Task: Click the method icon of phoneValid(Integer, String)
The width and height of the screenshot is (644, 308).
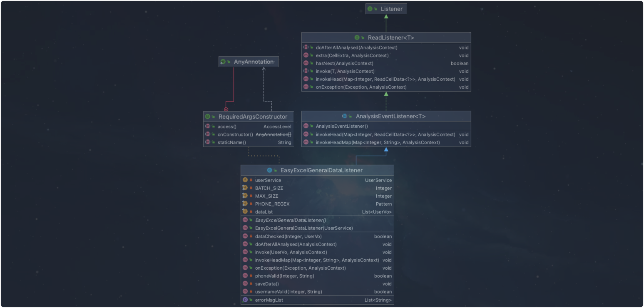Action: (245, 276)
